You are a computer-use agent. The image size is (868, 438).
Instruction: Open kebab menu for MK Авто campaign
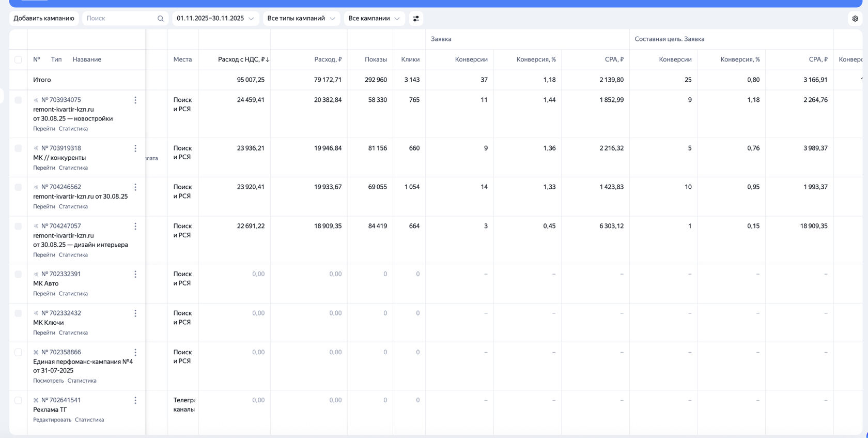(135, 274)
